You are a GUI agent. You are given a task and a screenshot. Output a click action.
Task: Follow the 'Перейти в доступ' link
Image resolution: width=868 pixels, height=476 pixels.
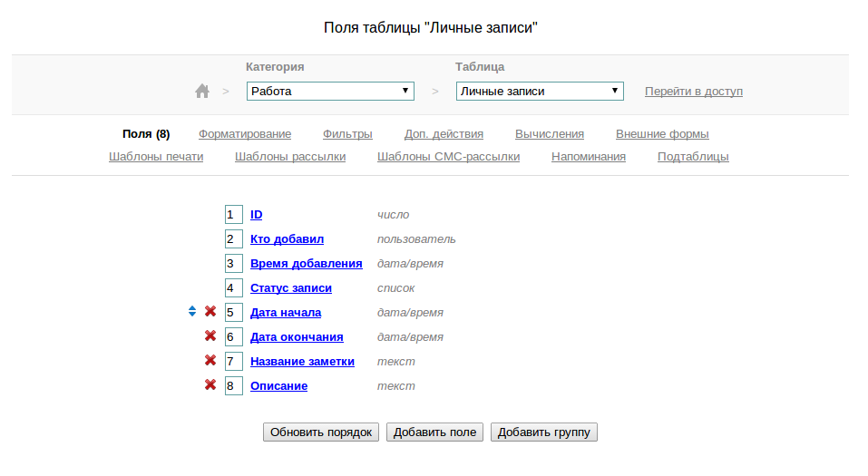click(x=694, y=92)
